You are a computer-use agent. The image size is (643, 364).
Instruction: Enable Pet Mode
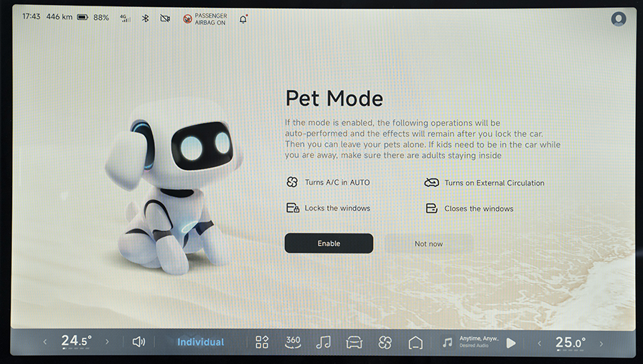(x=329, y=243)
